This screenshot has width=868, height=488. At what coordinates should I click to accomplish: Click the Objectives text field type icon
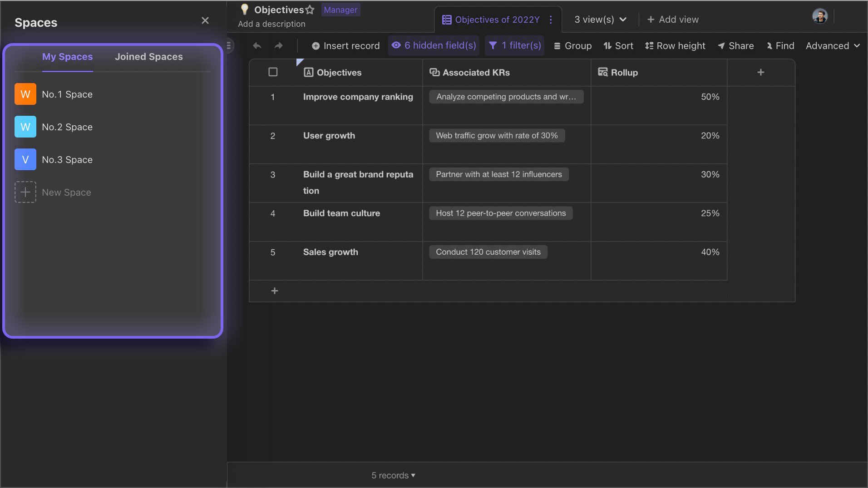(x=308, y=72)
